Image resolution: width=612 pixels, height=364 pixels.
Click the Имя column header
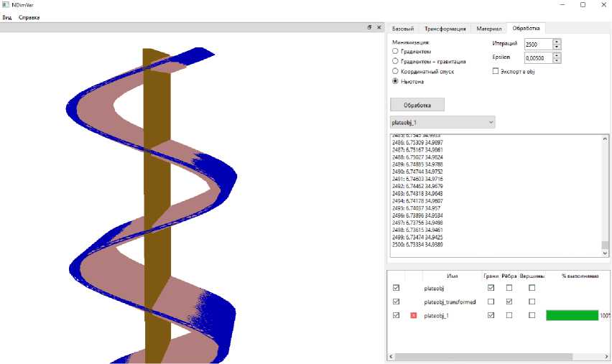tap(452, 276)
